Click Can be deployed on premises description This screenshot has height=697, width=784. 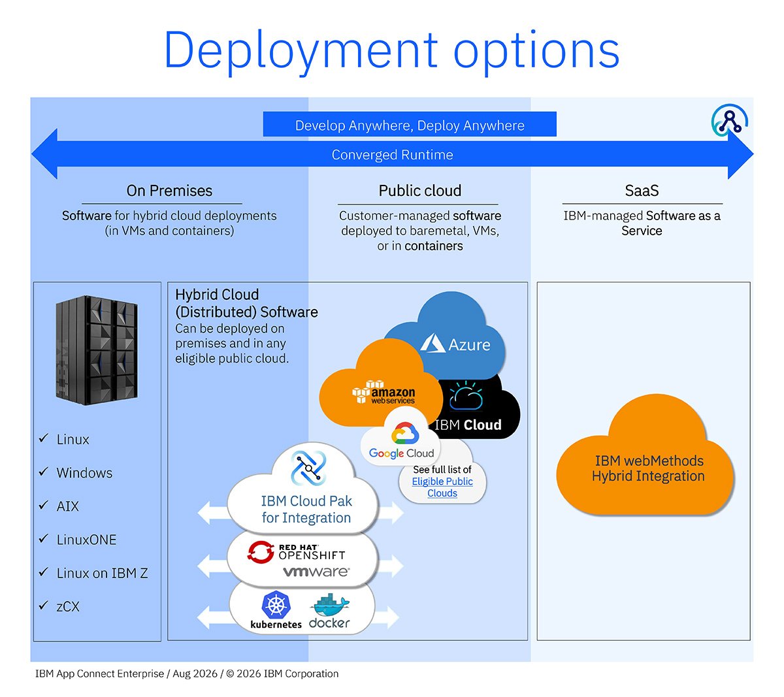(232, 343)
